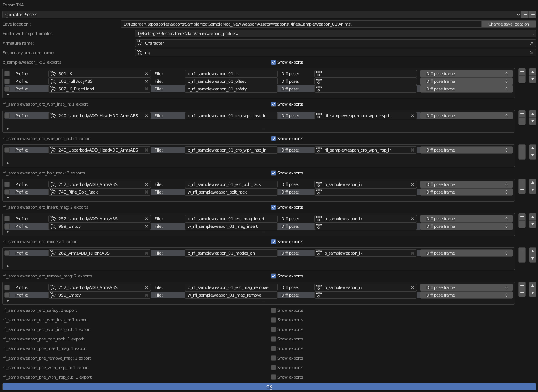Click Diff pose frame slider for 501_IK
The height and width of the screenshot is (392, 538).
[466, 74]
